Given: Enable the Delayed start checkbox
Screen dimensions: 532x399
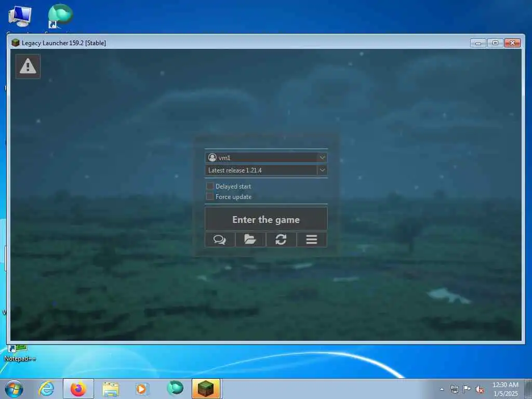Looking at the screenshot, I should (210, 186).
